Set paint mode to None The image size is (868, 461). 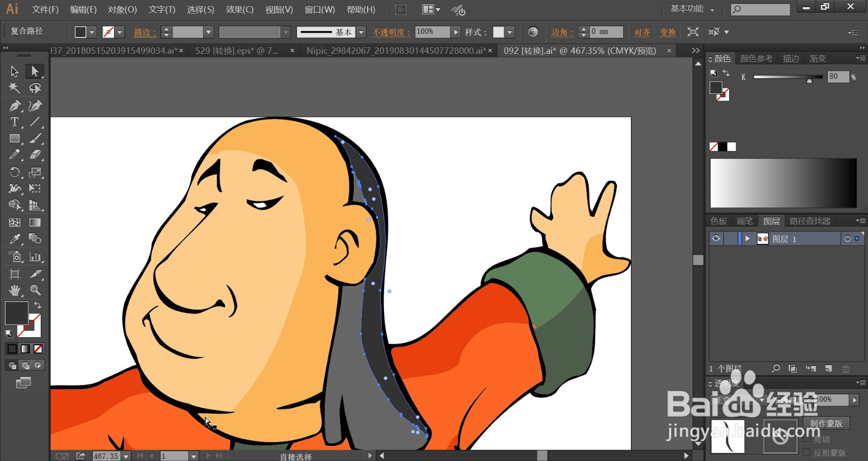point(38,349)
